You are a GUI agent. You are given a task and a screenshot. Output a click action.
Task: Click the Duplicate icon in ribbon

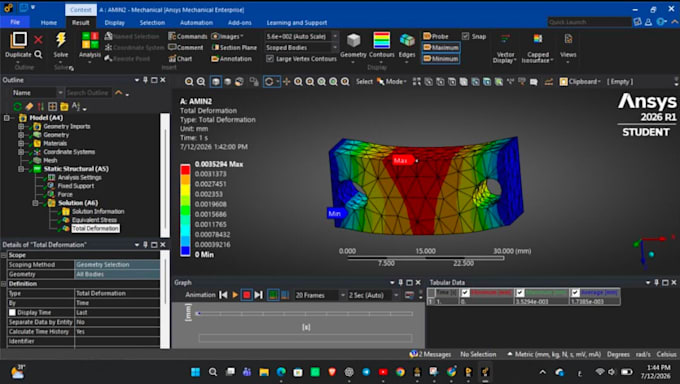pos(18,40)
